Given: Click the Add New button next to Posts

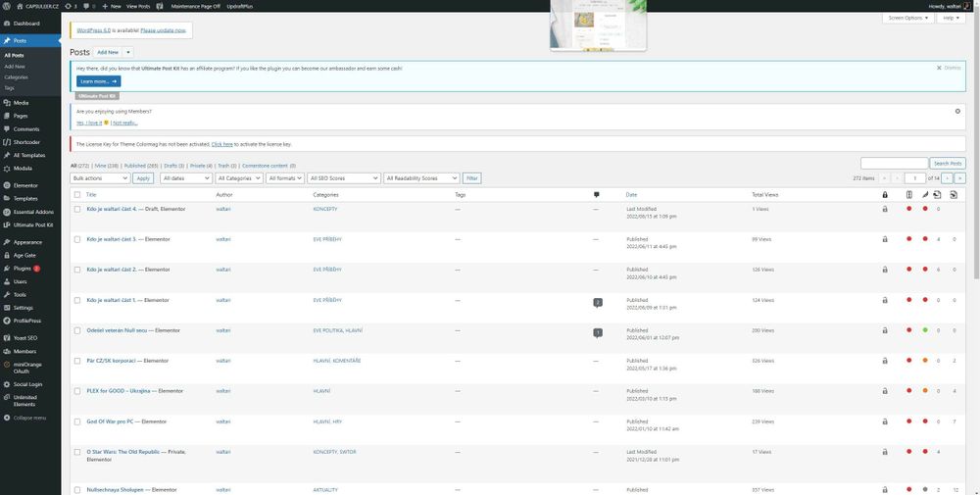Looking at the screenshot, I should 108,52.
